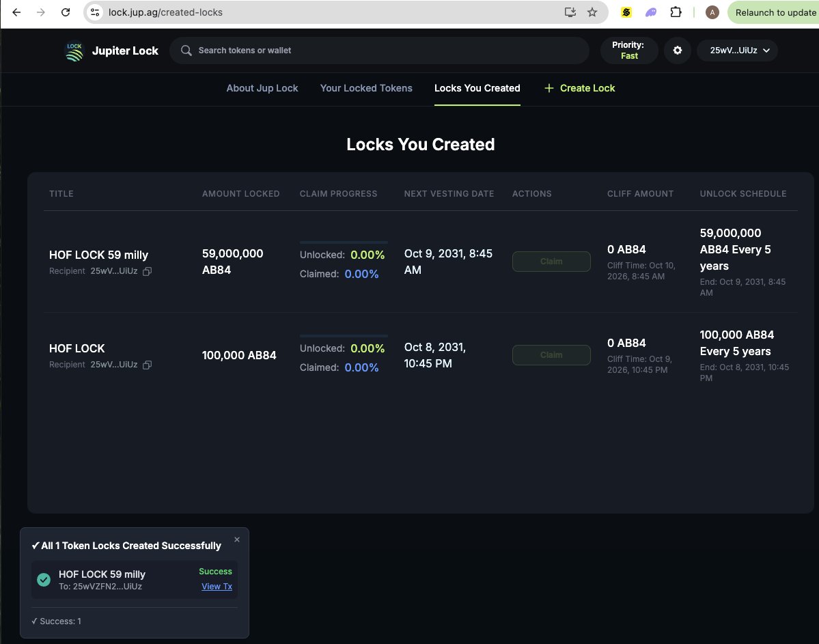Click the browser forward arrow

point(41,12)
